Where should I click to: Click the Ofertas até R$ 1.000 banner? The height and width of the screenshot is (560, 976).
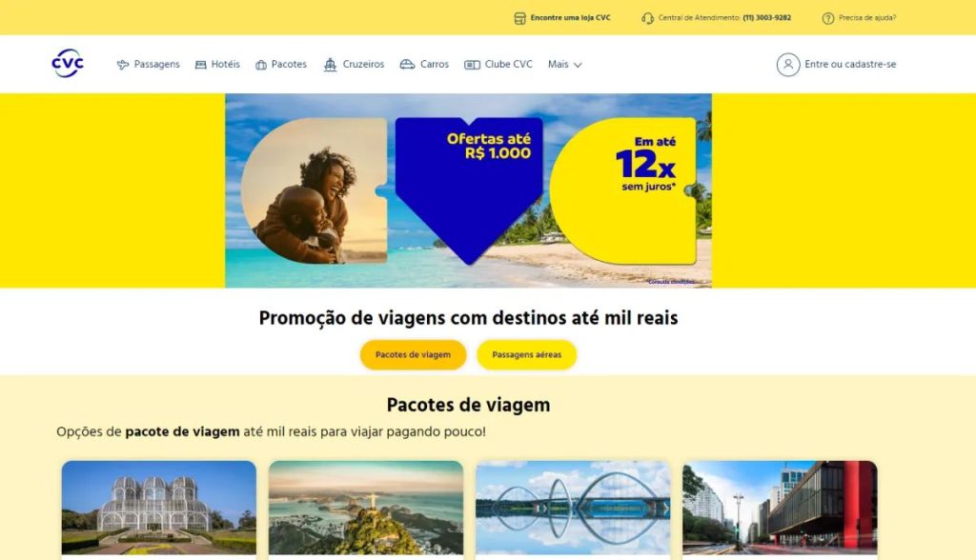468,190
